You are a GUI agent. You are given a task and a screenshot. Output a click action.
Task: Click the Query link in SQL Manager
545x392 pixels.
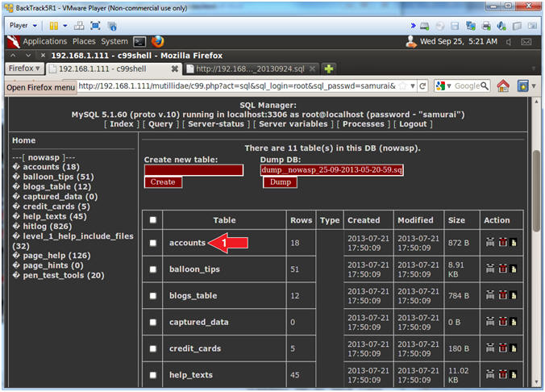(160, 124)
